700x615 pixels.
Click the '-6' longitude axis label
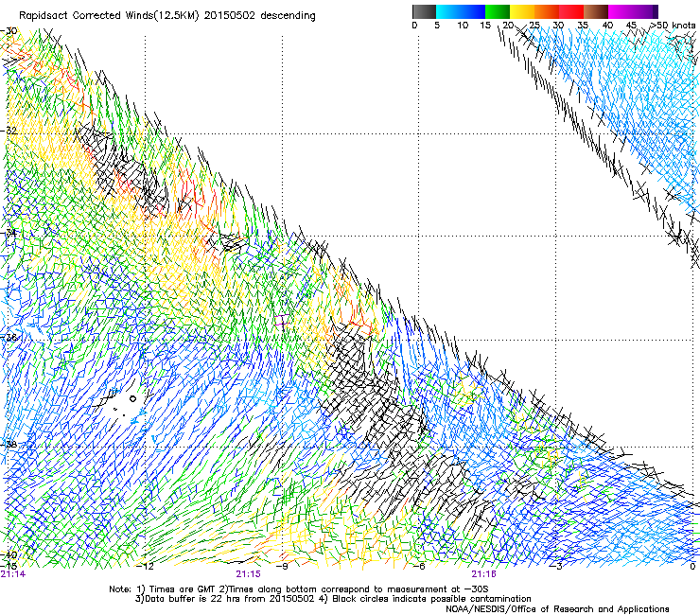point(418,566)
